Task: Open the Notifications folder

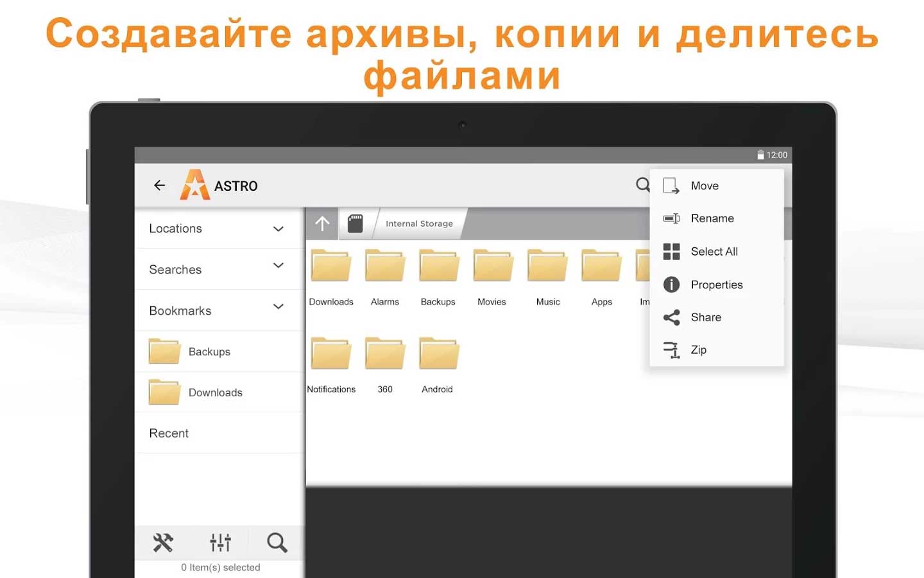Action: [331, 365]
